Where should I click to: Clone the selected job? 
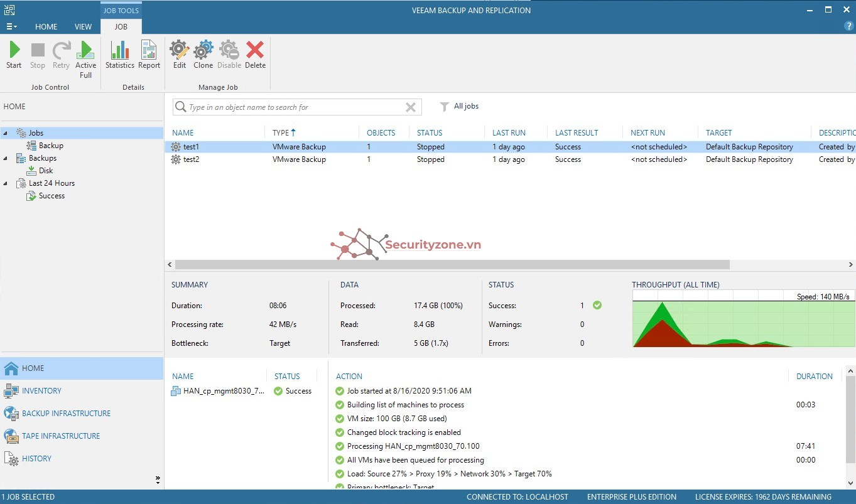203,55
